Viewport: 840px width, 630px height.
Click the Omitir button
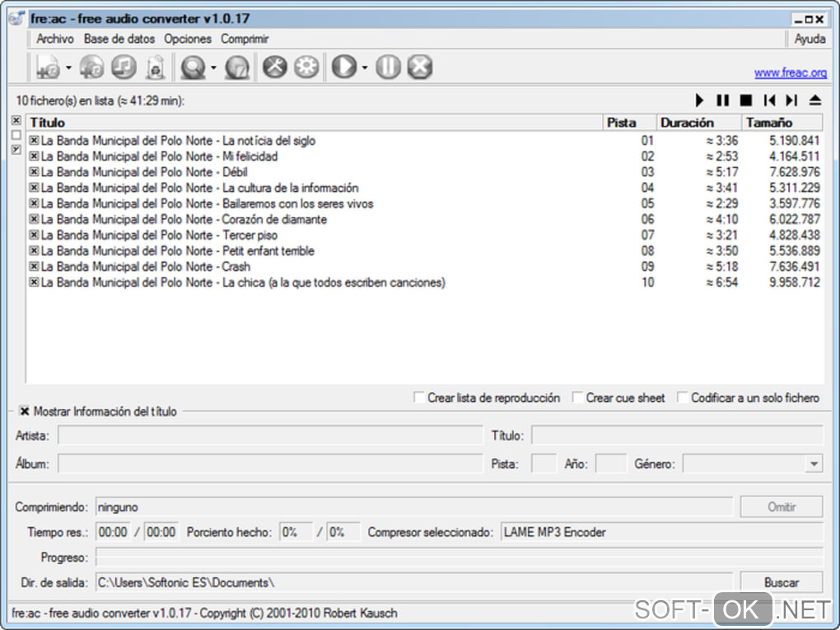781,506
